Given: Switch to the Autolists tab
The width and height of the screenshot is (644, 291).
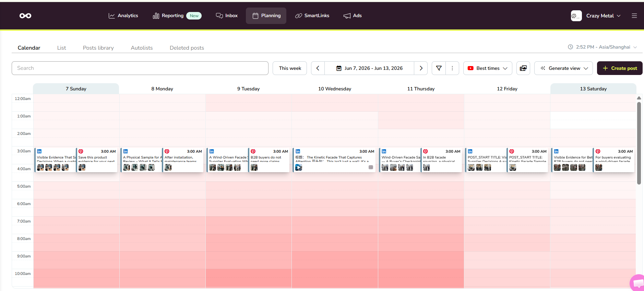Looking at the screenshot, I should click(142, 48).
